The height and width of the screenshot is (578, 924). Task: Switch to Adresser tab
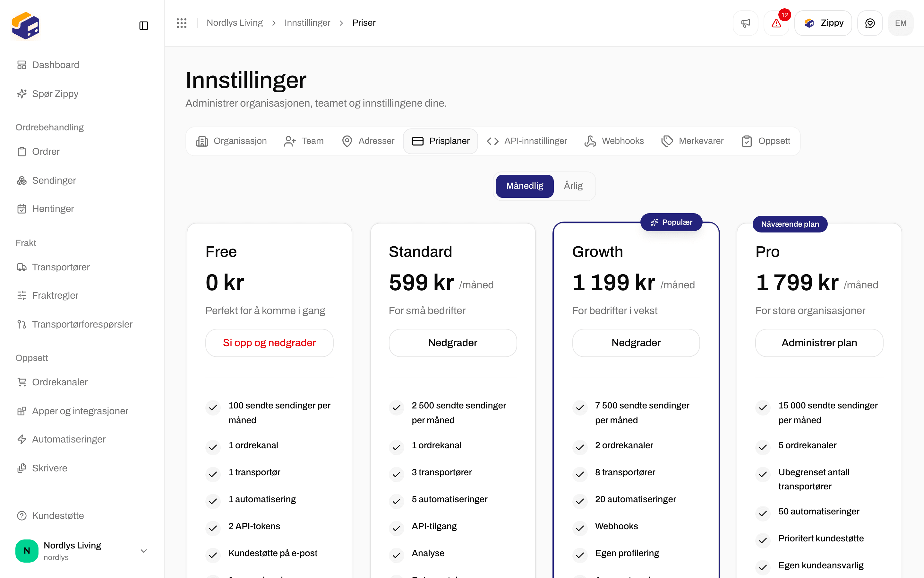[368, 141]
